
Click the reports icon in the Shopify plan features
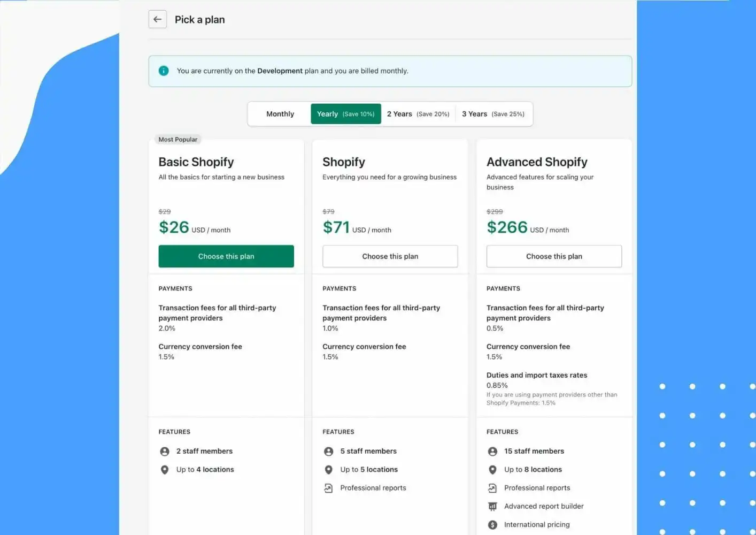pos(328,488)
